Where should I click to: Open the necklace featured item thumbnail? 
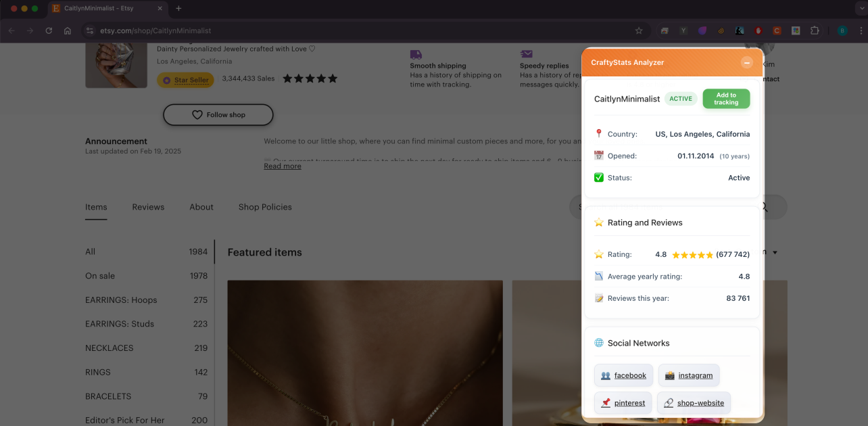[x=365, y=353]
